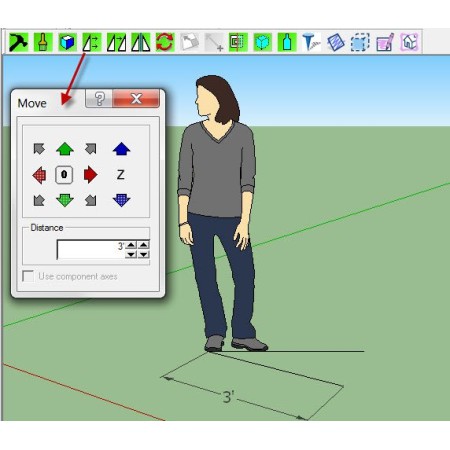Decrease distance using the outer down stepper arrow
450x450 pixels.
144,254
